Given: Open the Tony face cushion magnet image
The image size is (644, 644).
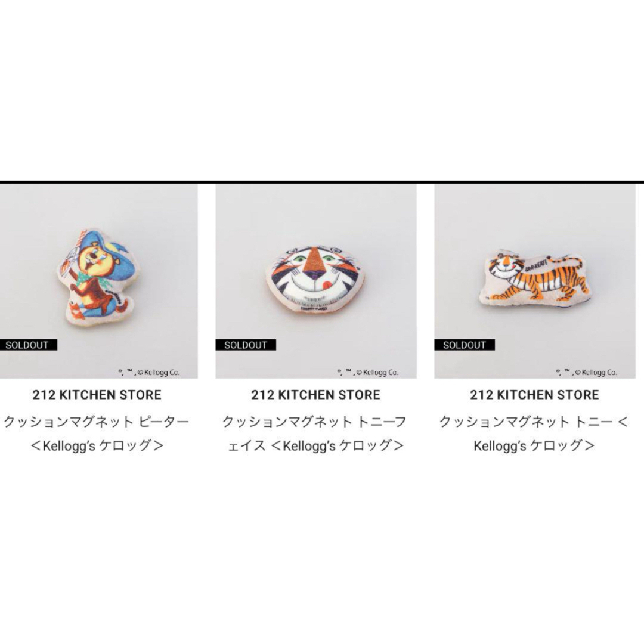Looking at the screenshot, I should coord(316,281).
